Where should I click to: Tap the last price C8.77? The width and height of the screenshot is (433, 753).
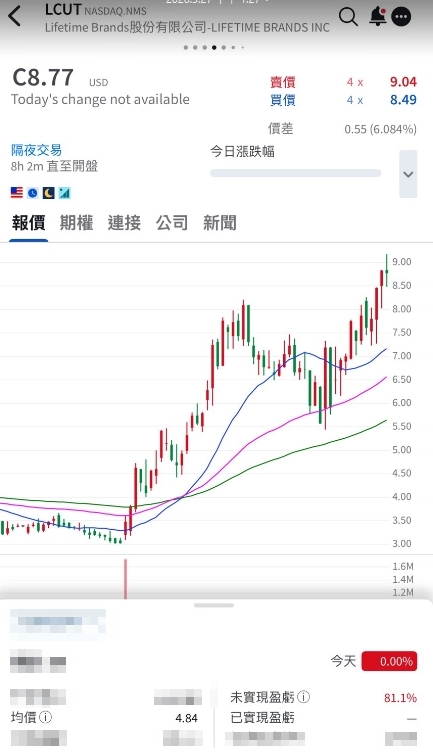[x=43, y=78]
